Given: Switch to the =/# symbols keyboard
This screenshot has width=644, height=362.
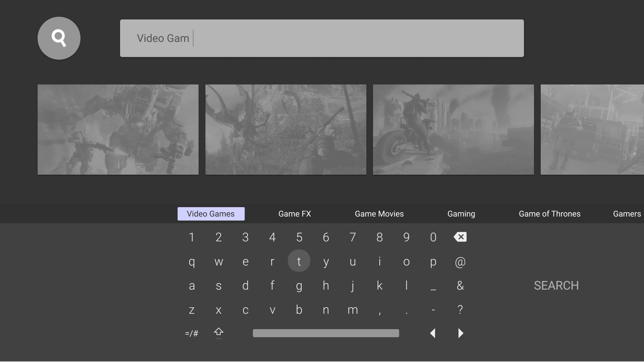Looking at the screenshot, I should pyautogui.click(x=192, y=334).
